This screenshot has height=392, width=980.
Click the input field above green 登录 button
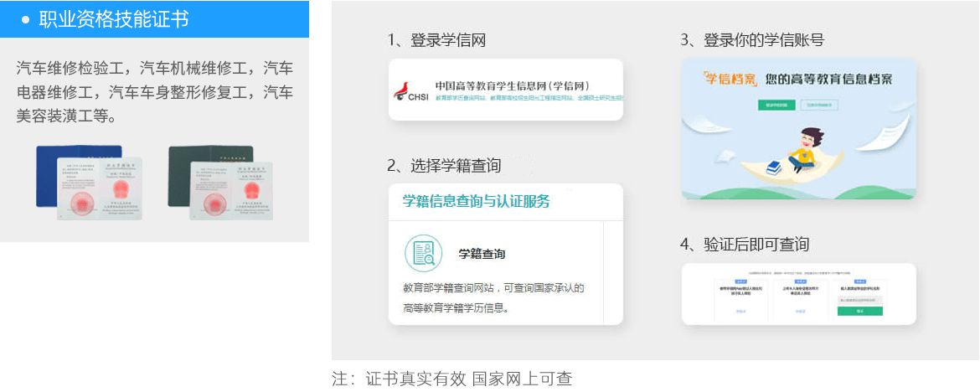860,300
